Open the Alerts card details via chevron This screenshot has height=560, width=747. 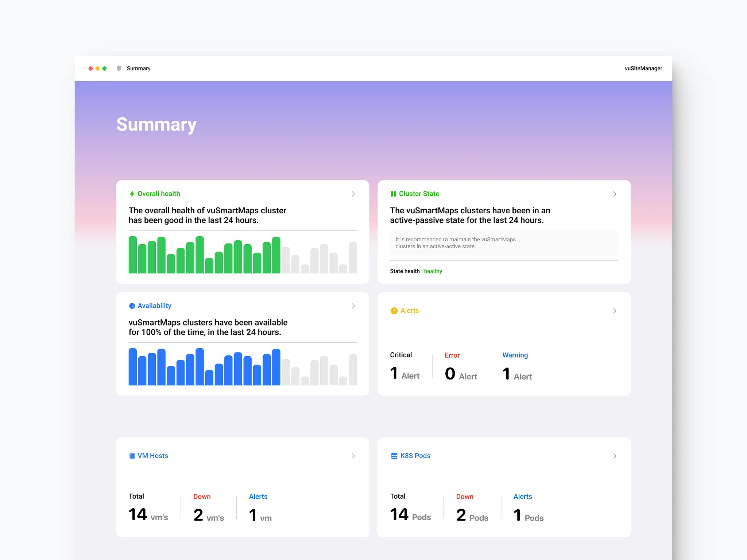(615, 311)
